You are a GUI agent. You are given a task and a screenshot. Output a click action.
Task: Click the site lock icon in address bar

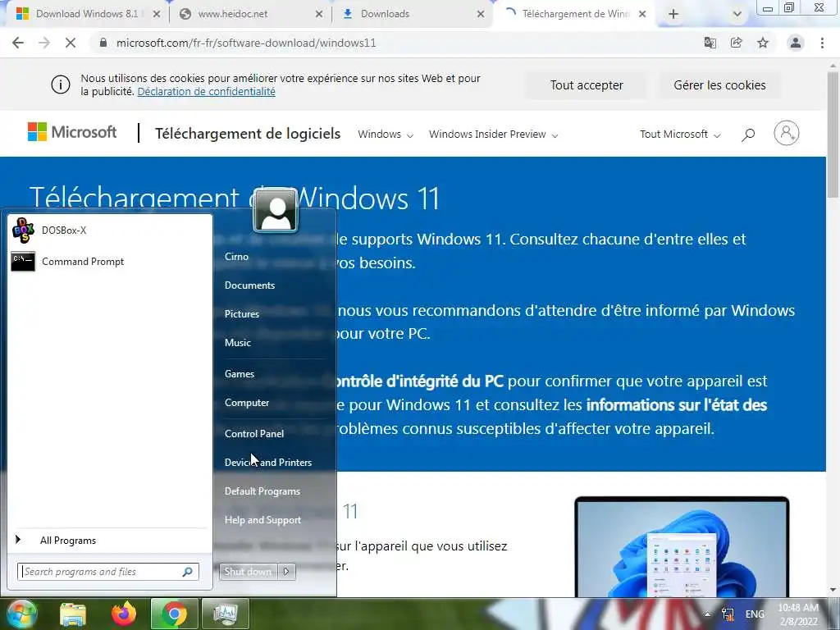[x=103, y=43]
